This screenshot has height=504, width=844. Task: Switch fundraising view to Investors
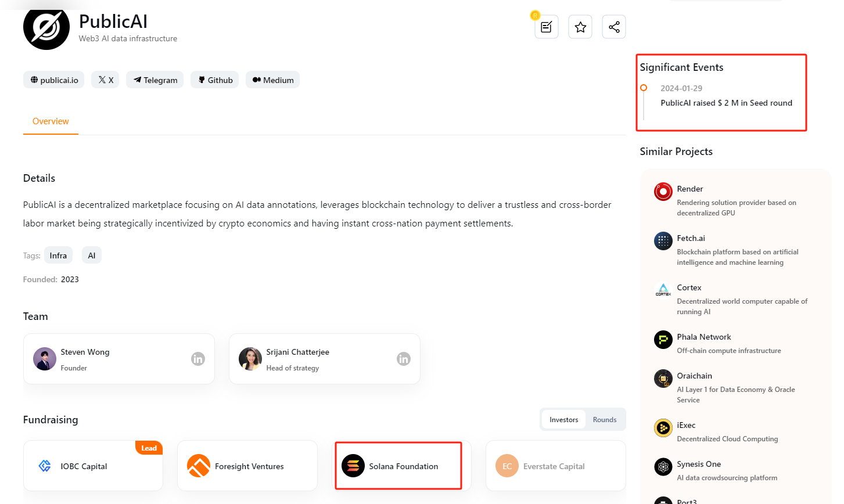pos(564,419)
